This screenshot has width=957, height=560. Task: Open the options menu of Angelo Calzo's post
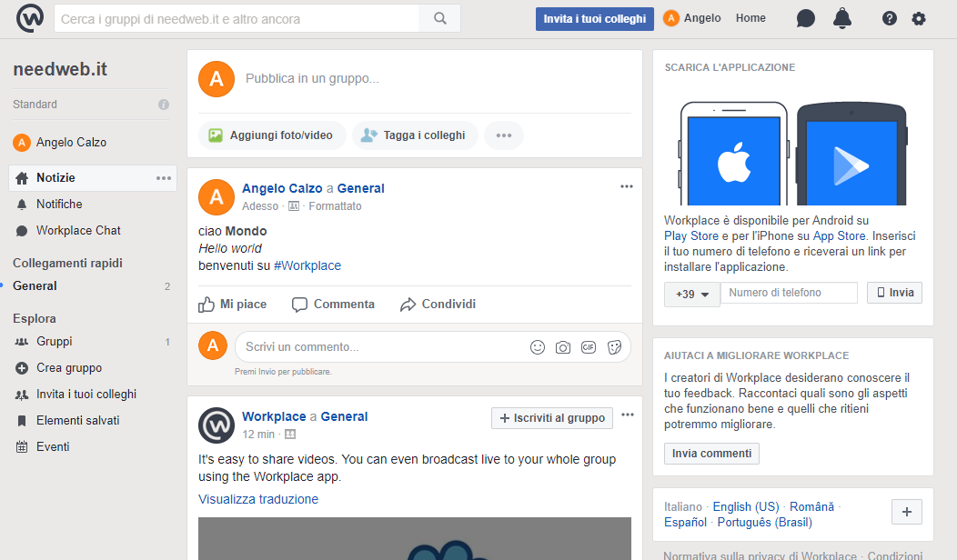pyautogui.click(x=627, y=186)
